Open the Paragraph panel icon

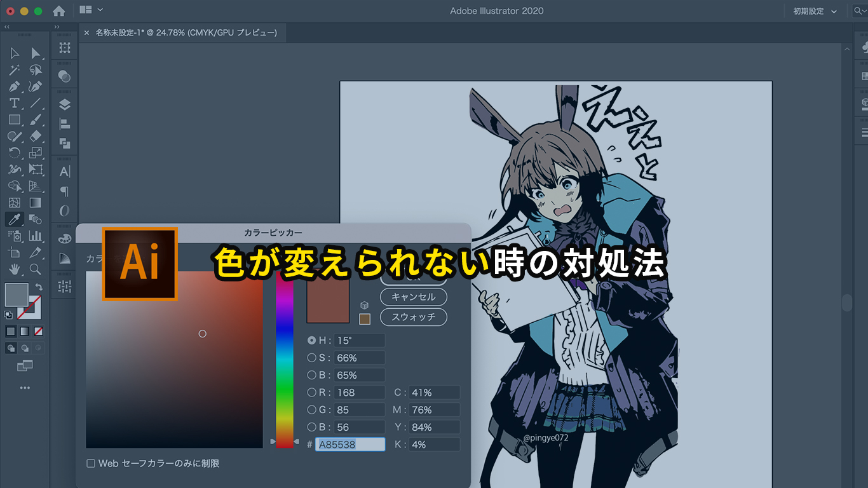[64, 191]
